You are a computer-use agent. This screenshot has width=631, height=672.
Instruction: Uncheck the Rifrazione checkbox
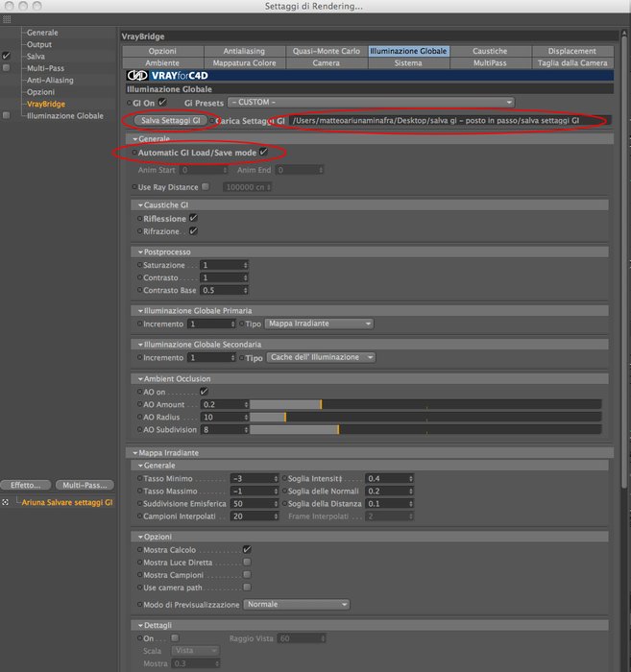193,230
